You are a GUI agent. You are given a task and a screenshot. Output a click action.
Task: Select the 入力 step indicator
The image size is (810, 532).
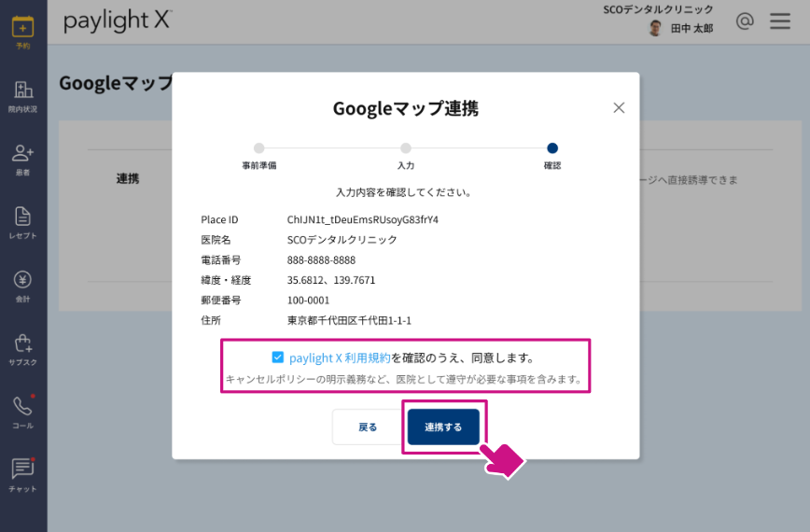[x=406, y=148]
